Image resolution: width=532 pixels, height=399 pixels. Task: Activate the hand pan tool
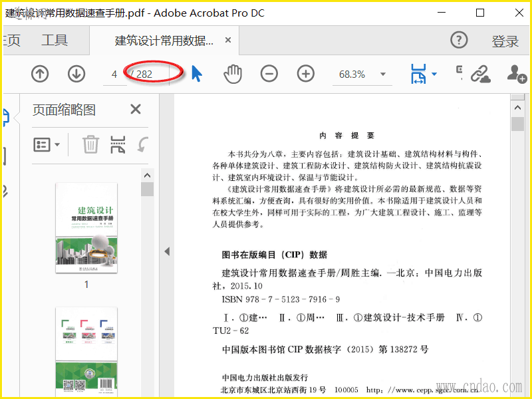tap(233, 74)
